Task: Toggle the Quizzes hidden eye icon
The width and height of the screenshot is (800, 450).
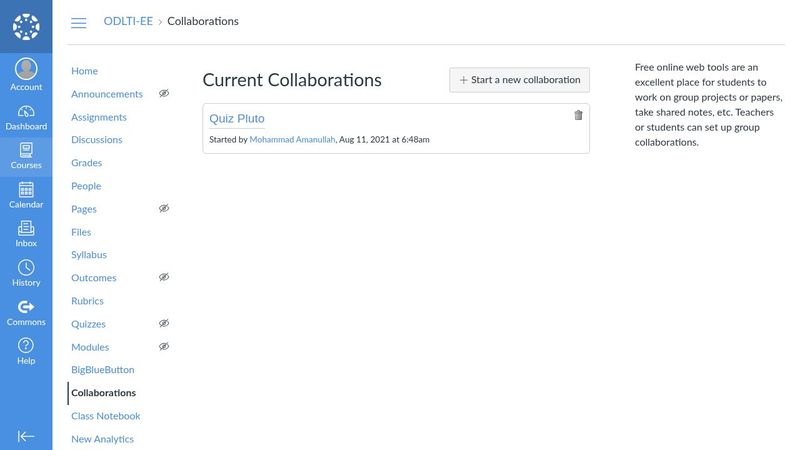Action: [x=164, y=323]
